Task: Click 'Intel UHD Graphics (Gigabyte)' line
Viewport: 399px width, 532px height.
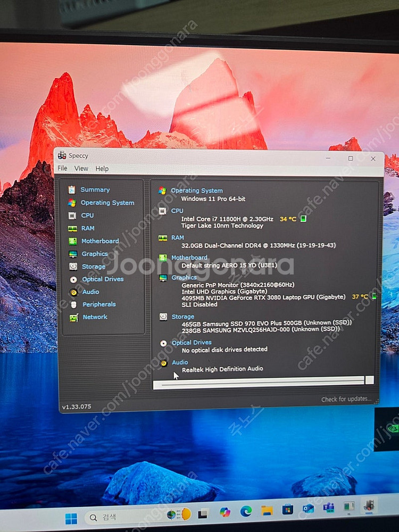Action: (225, 292)
